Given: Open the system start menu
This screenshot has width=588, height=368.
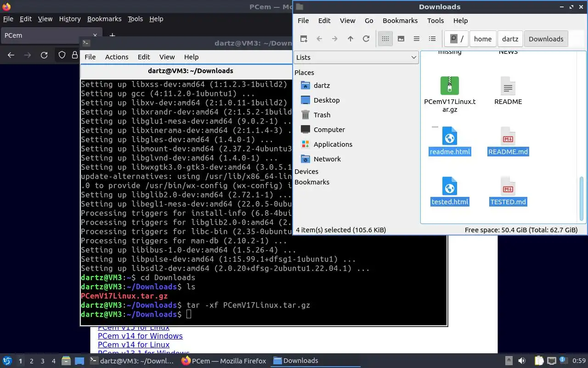Looking at the screenshot, I should [7, 361].
